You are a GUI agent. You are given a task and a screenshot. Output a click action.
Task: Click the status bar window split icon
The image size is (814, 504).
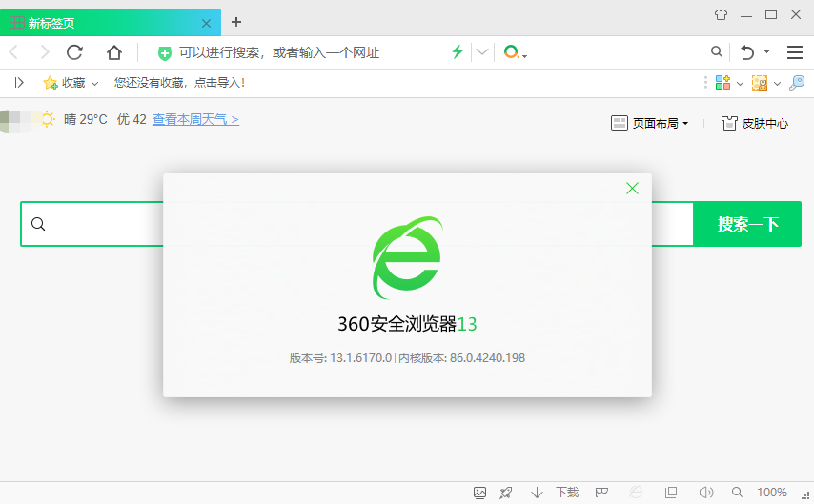tap(671, 492)
